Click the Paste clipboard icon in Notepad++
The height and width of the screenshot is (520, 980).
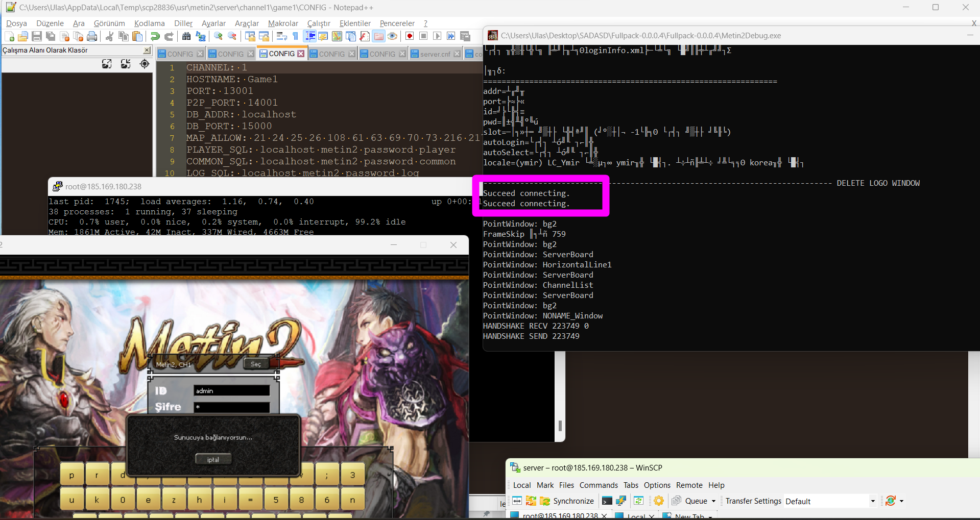137,36
